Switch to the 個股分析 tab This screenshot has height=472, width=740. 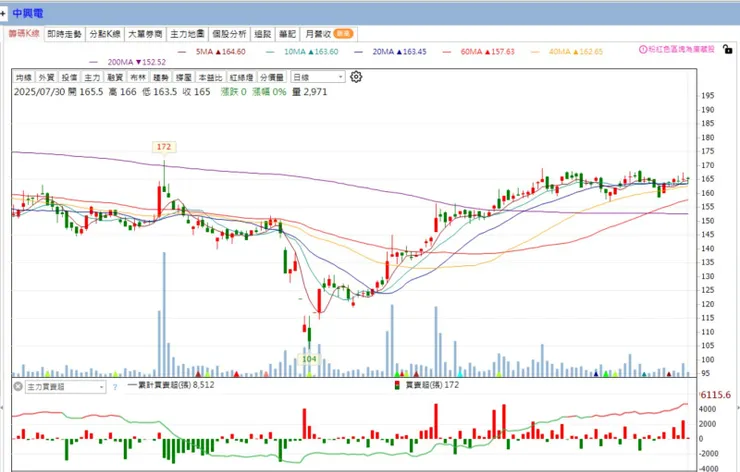(x=229, y=34)
